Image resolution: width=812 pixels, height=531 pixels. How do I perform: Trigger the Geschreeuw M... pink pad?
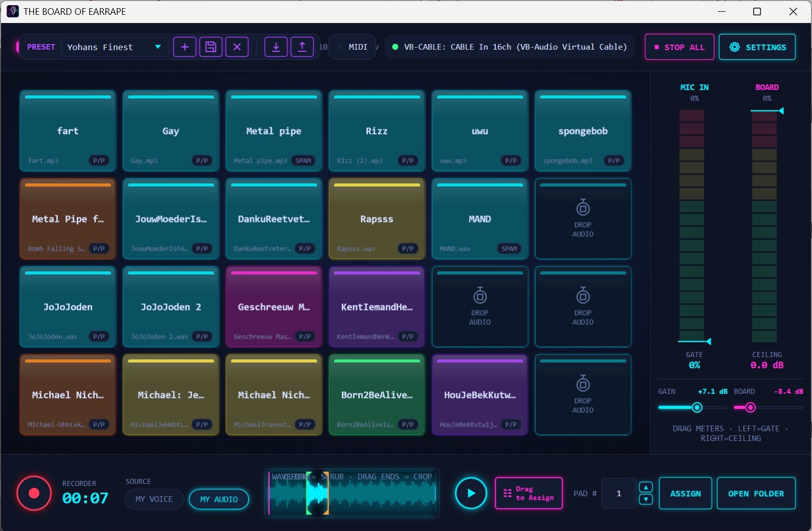[x=274, y=307]
